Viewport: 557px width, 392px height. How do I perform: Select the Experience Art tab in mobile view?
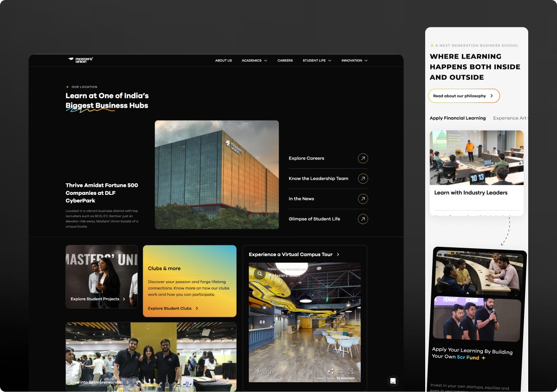[510, 118]
